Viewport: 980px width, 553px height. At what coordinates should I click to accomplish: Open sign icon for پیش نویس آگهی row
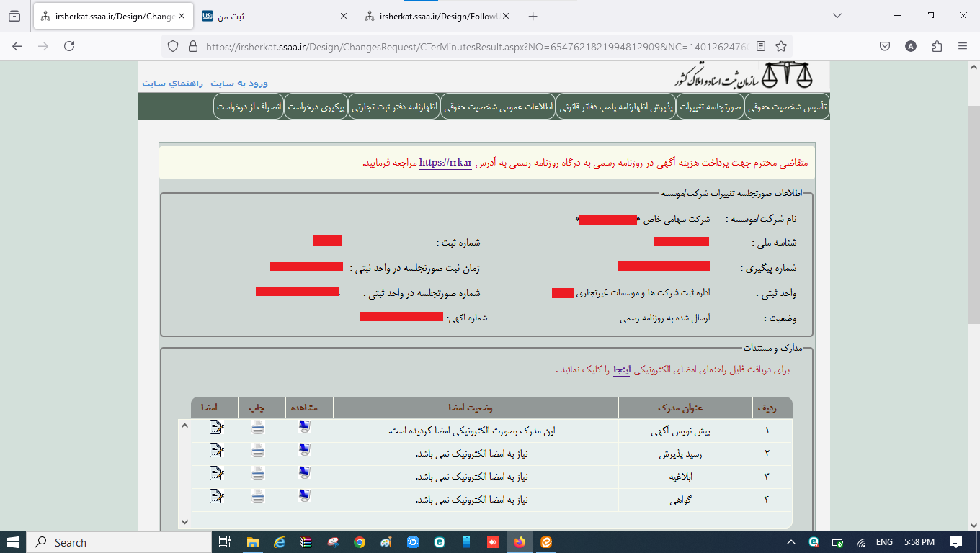pyautogui.click(x=216, y=428)
